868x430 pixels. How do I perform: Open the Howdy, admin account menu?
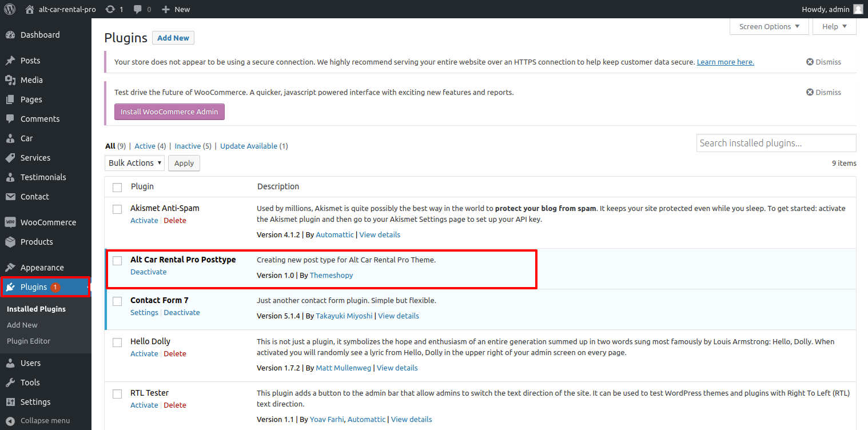[x=833, y=9]
